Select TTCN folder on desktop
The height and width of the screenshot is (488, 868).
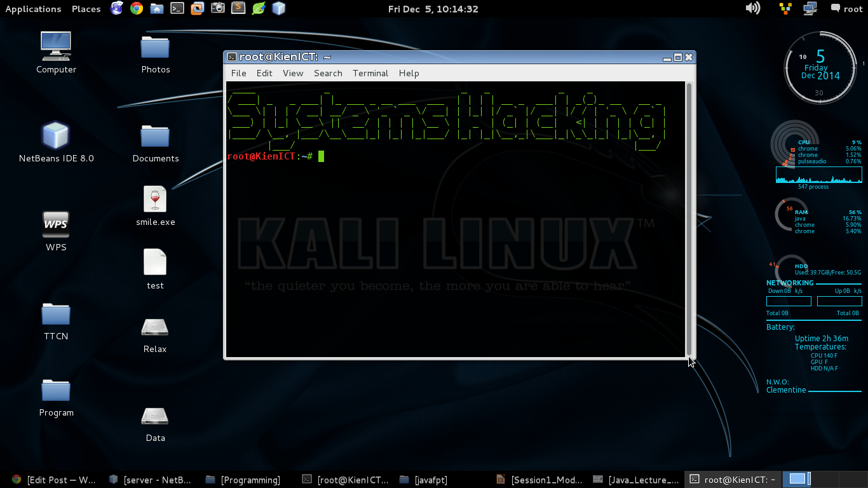coord(56,321)
